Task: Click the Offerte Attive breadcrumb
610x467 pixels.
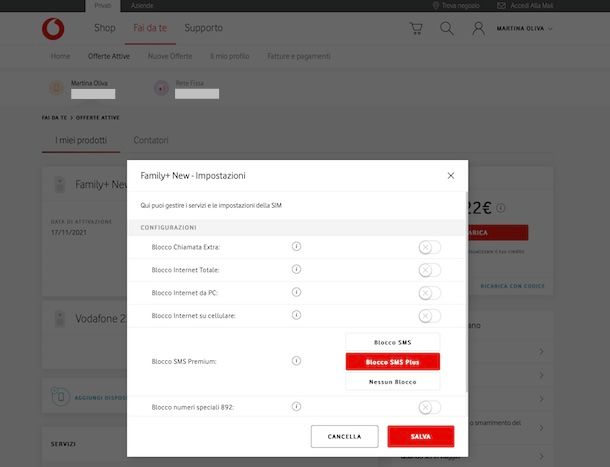Action: [98, 118]
